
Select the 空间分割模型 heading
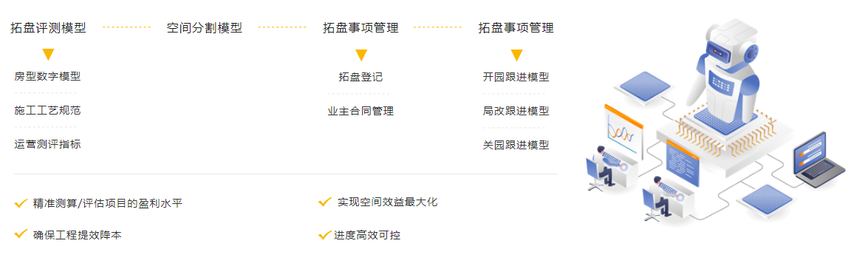click(205, 27)
